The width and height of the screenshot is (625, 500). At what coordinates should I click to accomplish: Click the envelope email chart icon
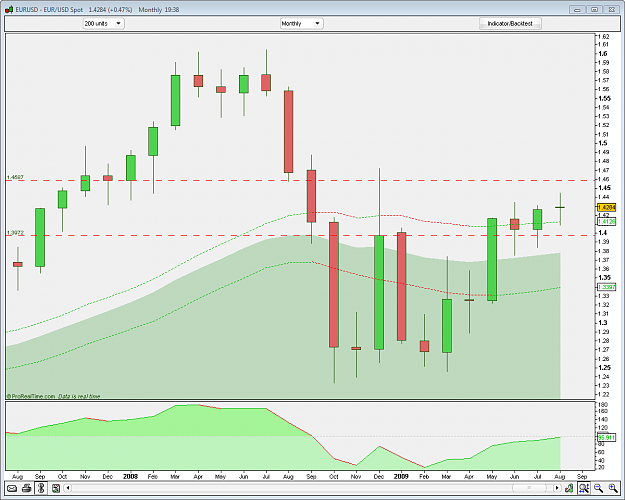(x=12, y=488)
